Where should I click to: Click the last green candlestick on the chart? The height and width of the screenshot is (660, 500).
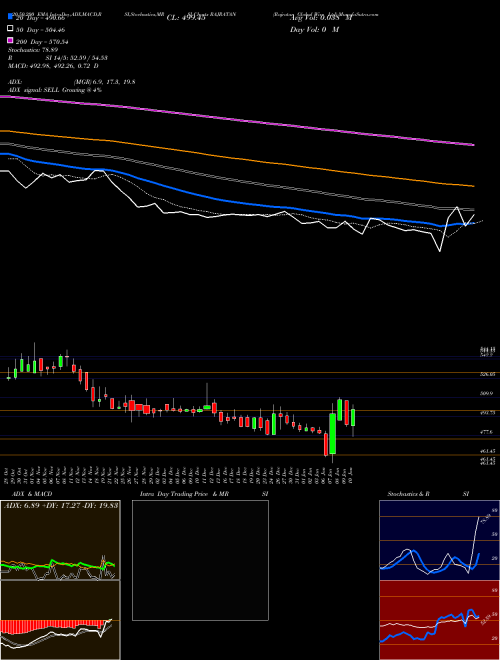pos(353,418)
